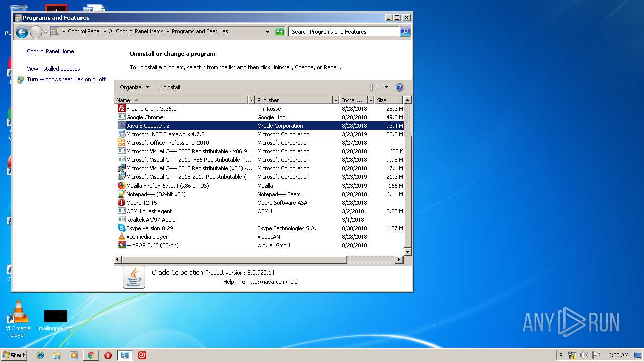Click the Google Chrome row icon in list
Viewport: 644px width, 362px height.
121,117
